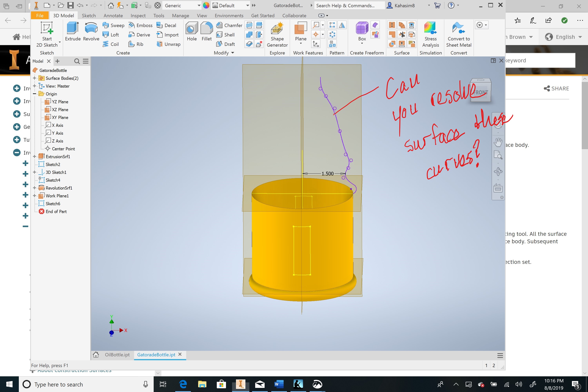588x392 pixels.
Task: Open the appearance color wheel
Action: point(206,5)
